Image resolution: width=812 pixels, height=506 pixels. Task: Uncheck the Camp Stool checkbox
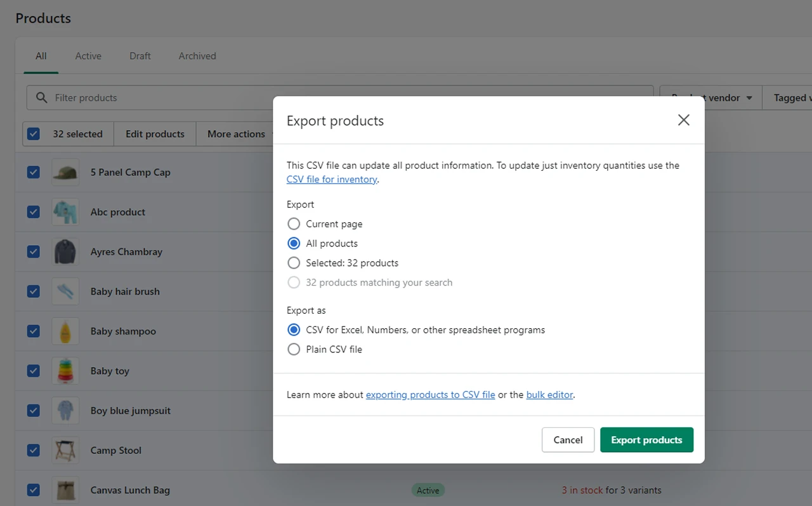(x=34, y=450)
